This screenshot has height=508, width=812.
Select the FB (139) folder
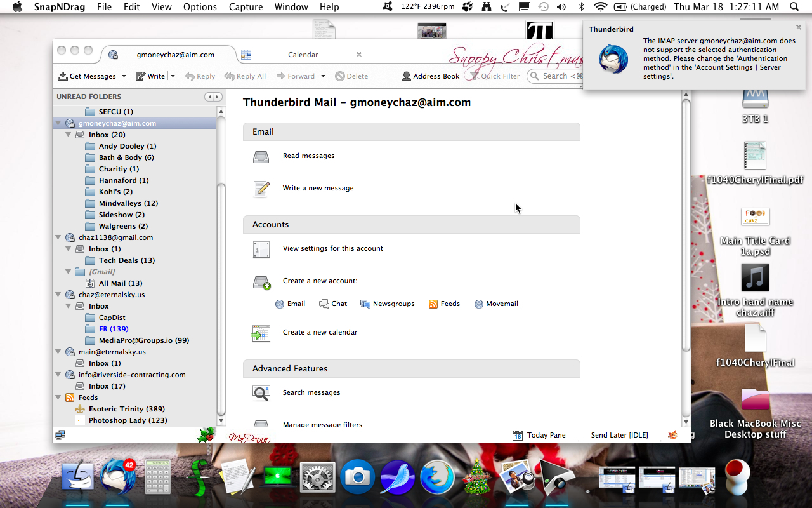click(x=114, y=329)
